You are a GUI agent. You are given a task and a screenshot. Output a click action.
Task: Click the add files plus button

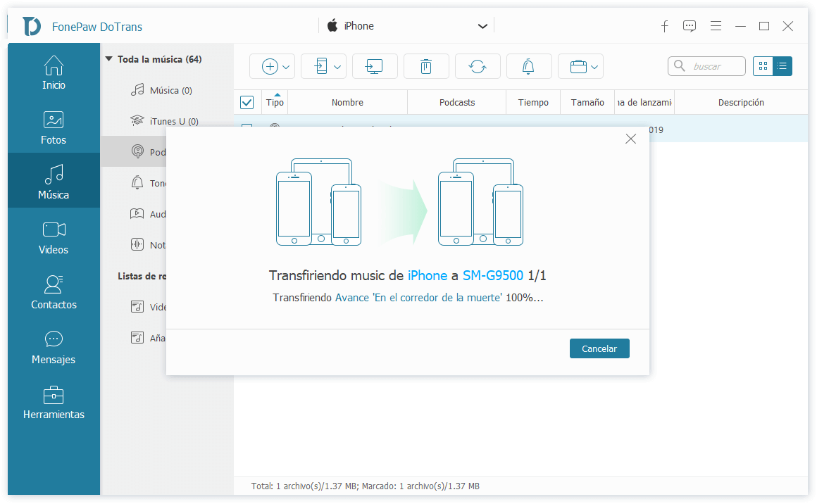click(272, 66)
